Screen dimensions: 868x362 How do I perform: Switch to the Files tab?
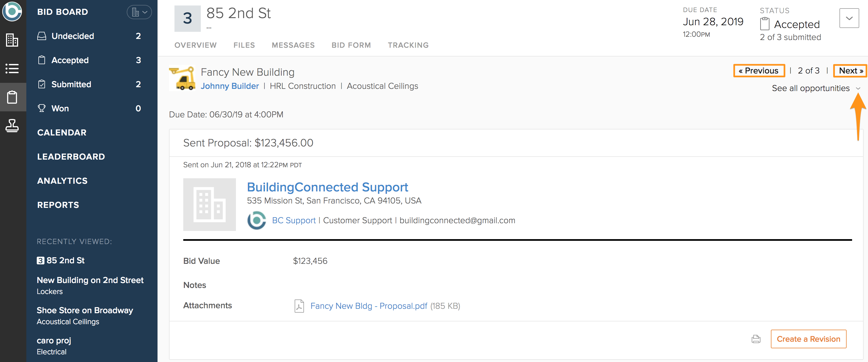[x=244, y=45]
